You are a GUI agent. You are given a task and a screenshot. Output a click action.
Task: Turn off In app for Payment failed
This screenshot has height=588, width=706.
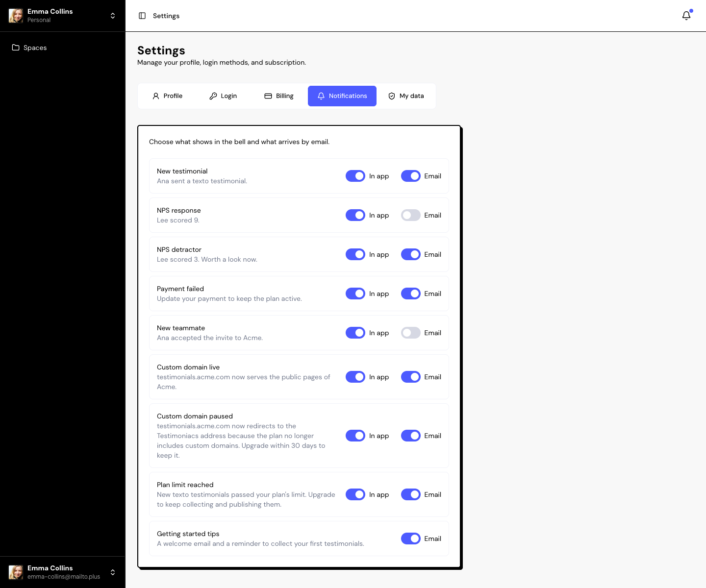[x=355, y=294]
